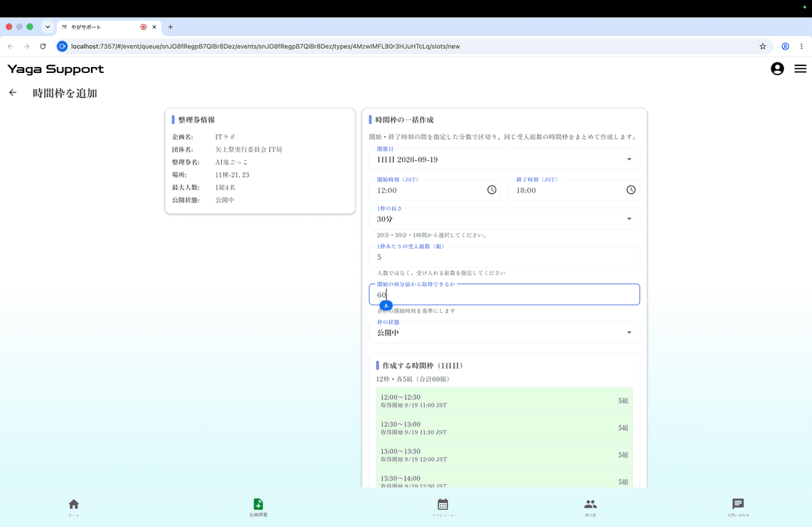This screenshot has height=527, width=812.
Task: Click the 1組4名 max people value
Action: tap(226, 187)
